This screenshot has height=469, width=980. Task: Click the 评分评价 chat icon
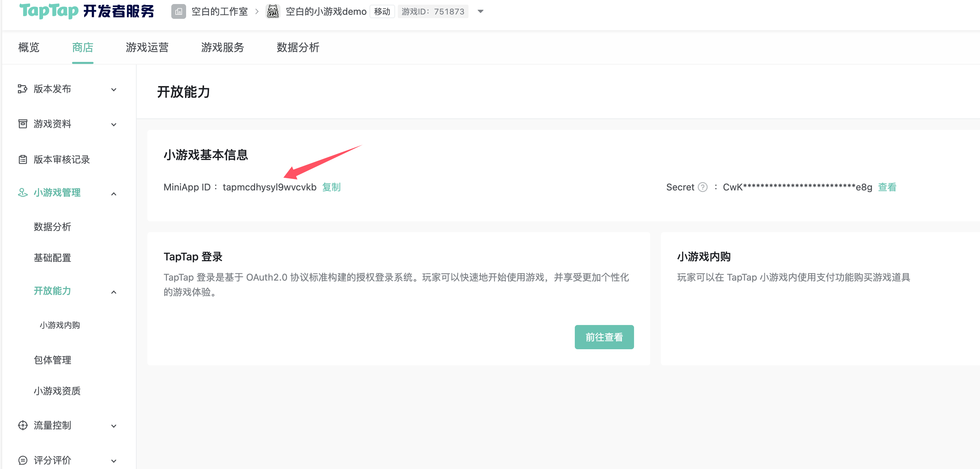point(23,460)
